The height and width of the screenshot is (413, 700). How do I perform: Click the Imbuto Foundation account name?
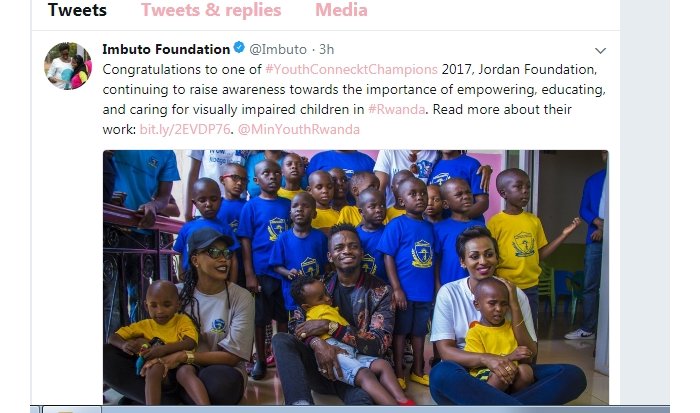pyautogui.click(x=166, y=49)
